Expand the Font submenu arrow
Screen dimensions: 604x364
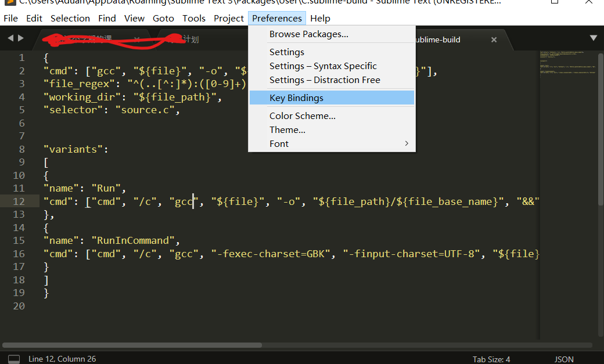click(x=407, y=143)
